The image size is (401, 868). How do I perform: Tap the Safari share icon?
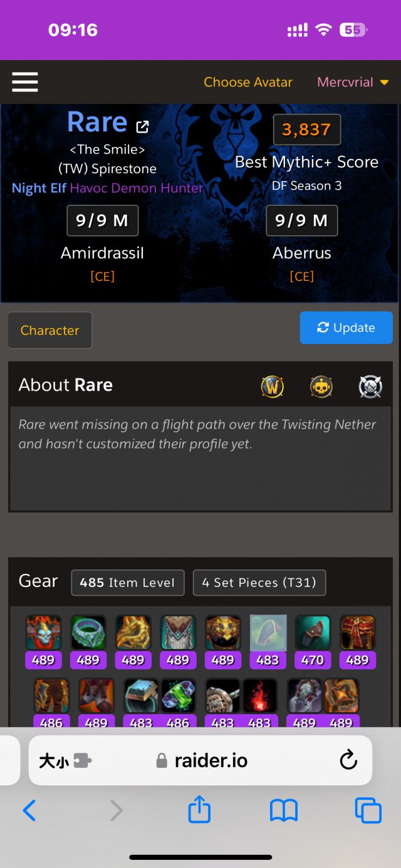tap(199, 810)
